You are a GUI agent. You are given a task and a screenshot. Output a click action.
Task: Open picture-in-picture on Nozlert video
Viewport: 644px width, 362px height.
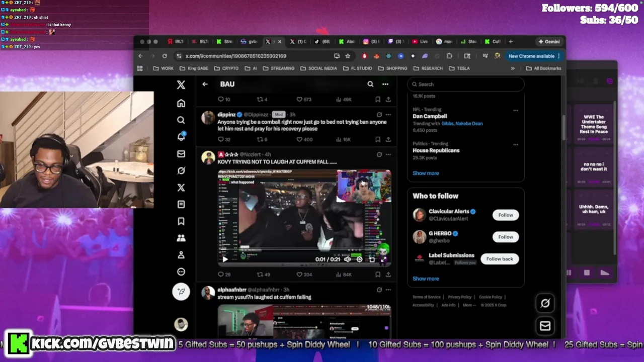tap(371, 259)
